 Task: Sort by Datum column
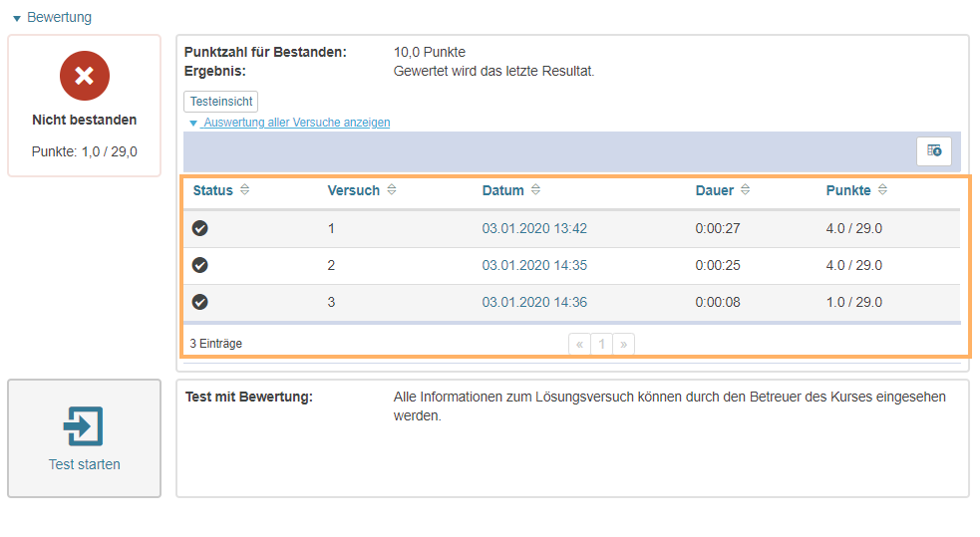(535, 190)
